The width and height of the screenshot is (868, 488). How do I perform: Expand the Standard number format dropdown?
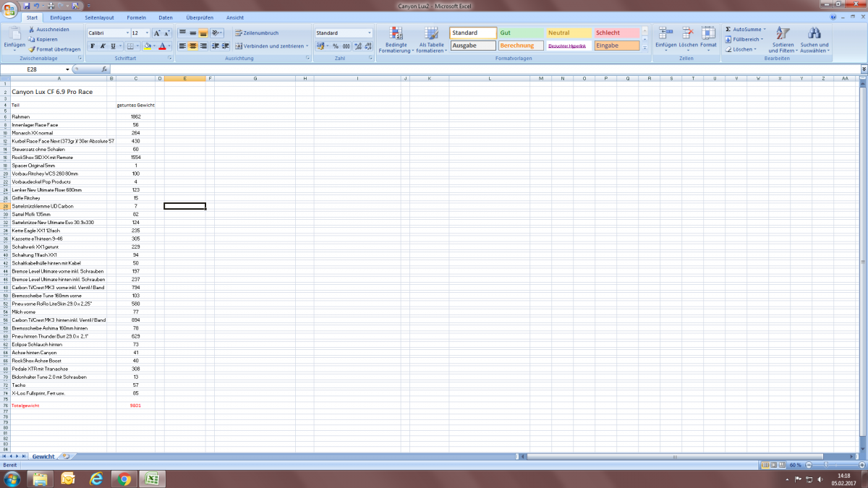point(370,33)
